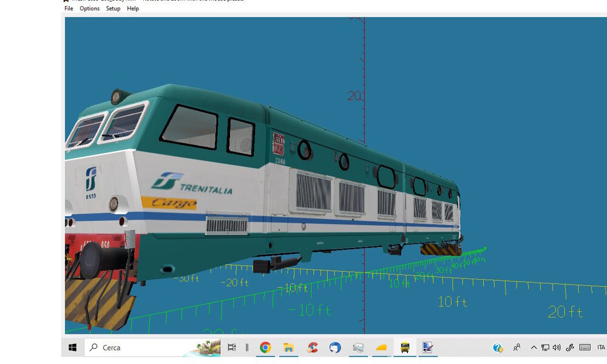The image size is (607, 364).
Task: Open File Explorer from the taskbar
Action: point(288,348)
